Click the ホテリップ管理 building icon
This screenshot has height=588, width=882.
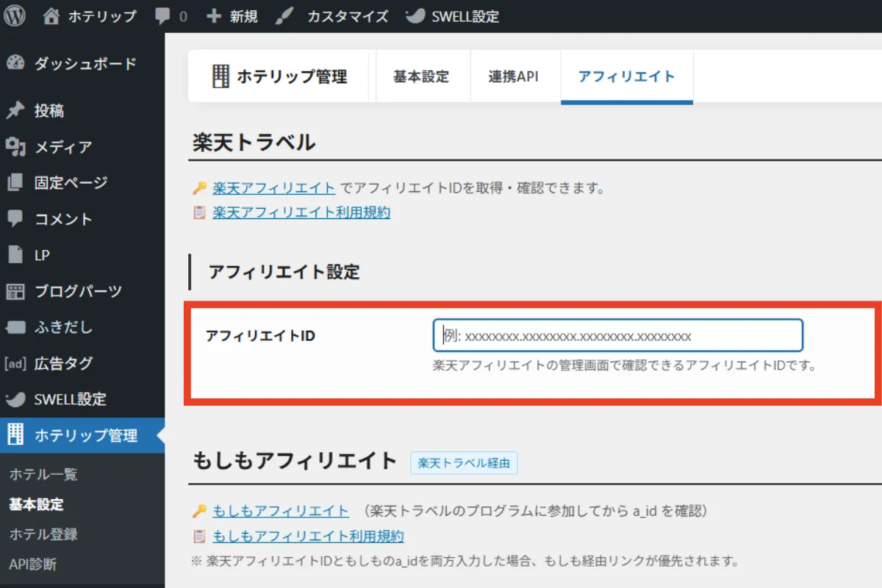15,435
